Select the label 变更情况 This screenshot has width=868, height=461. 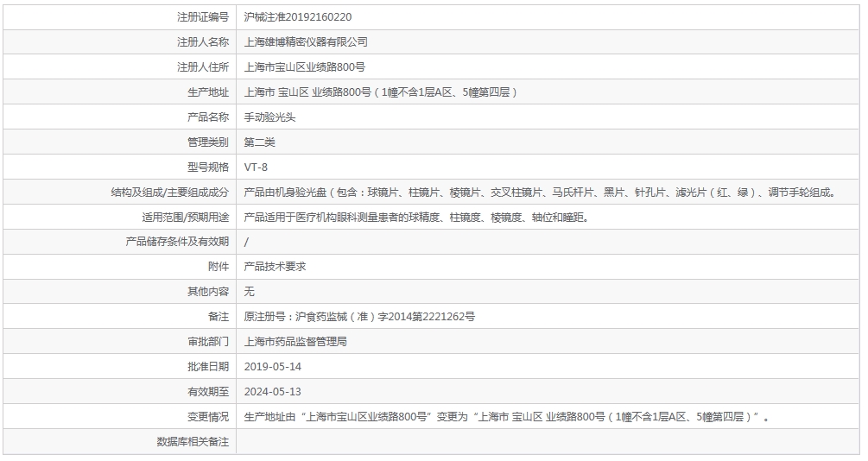click(208, 417)
